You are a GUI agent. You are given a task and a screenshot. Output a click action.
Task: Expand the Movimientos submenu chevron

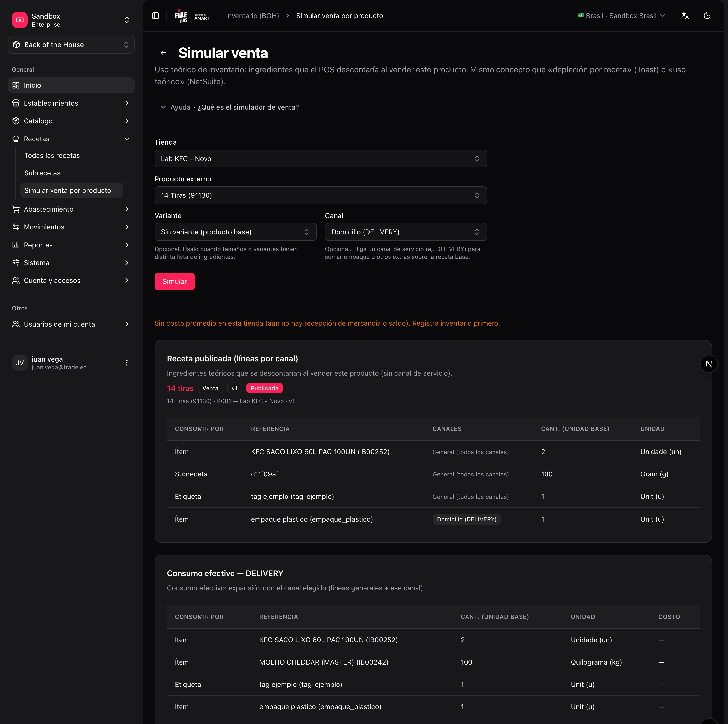pyautogui.click(x=127, y=227)
